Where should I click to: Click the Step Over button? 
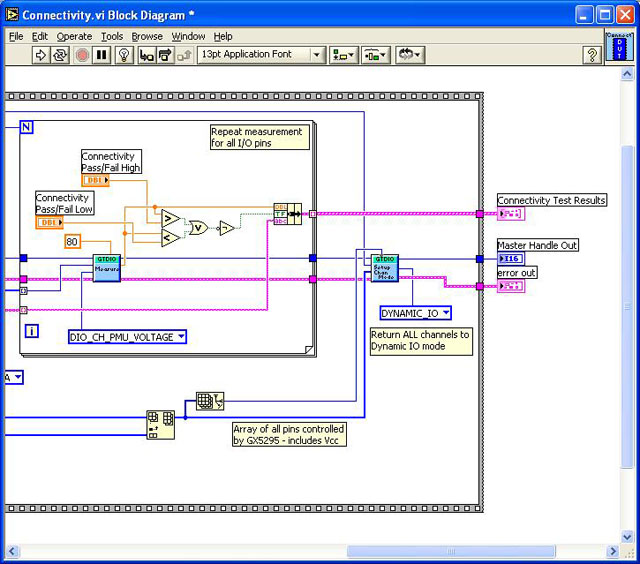(x=165, y=55)
